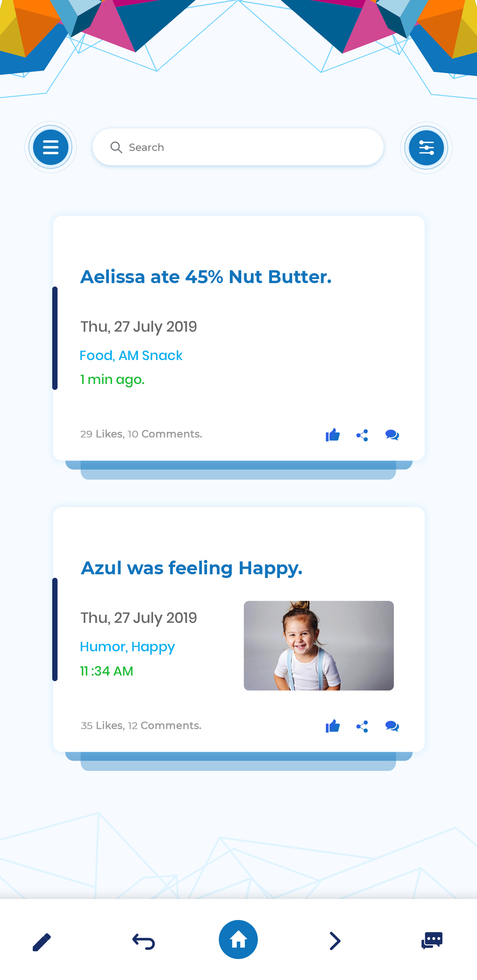Open the filter settings icon
This screenshot has height=980, width=477.
(426, 148)
